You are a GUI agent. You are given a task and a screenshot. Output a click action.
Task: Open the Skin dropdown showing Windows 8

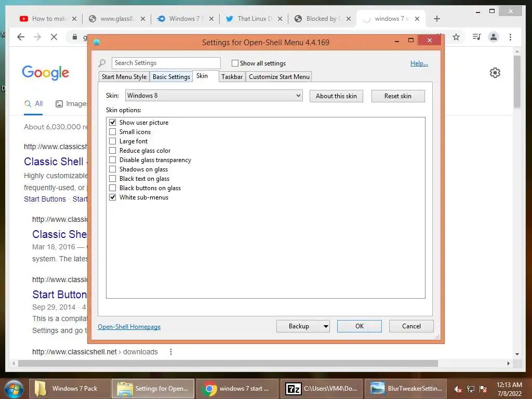[214, 96]
